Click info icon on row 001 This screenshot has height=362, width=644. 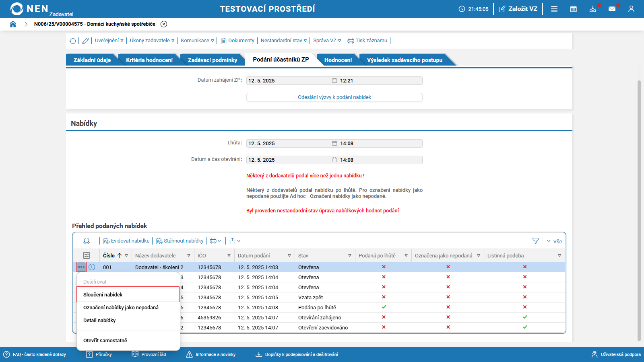pos(92,267)
